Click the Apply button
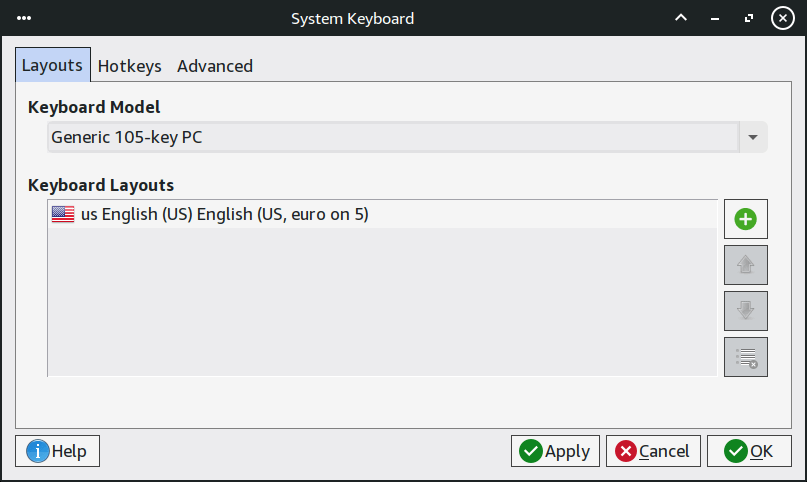 [555, 451]
